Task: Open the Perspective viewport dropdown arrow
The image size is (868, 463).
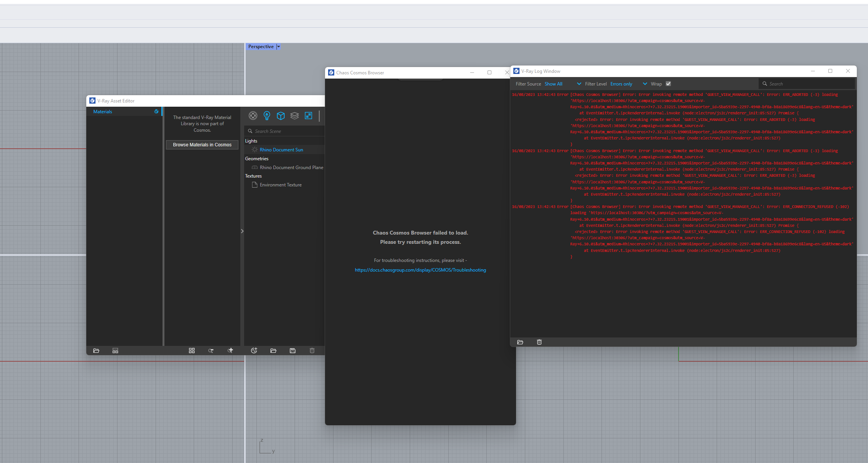Action: [278, 47]
